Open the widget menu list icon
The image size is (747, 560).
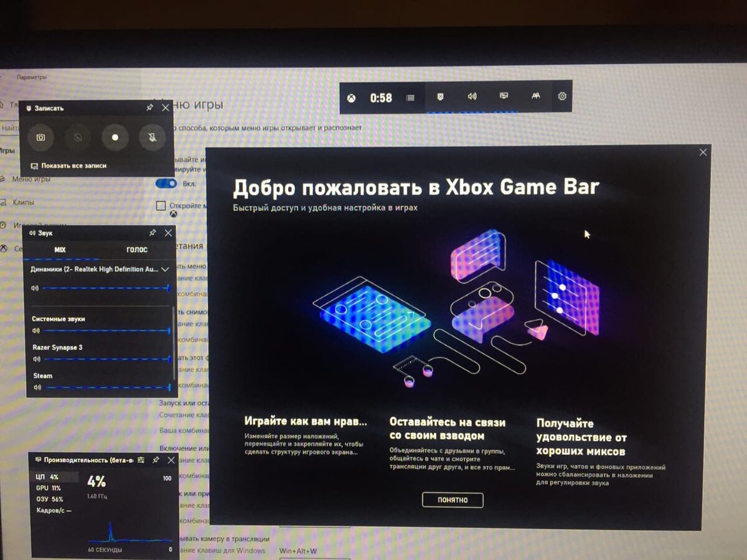(410, 98)
